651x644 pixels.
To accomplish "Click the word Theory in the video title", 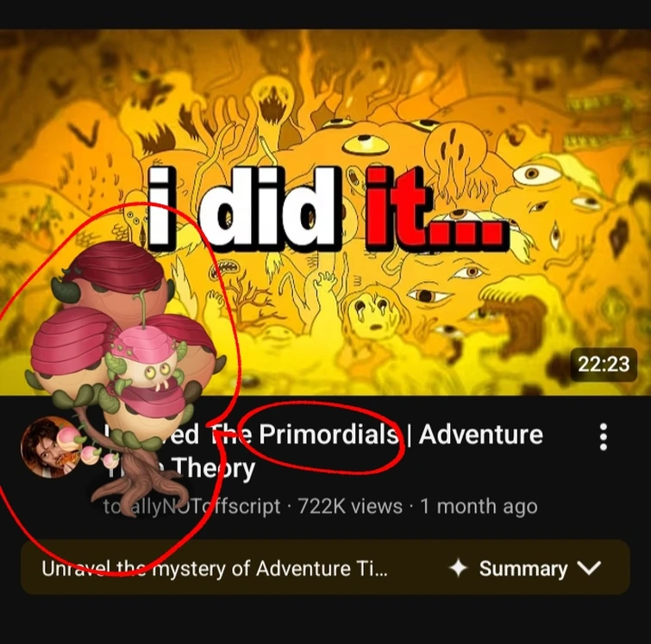I will (214, 469).
